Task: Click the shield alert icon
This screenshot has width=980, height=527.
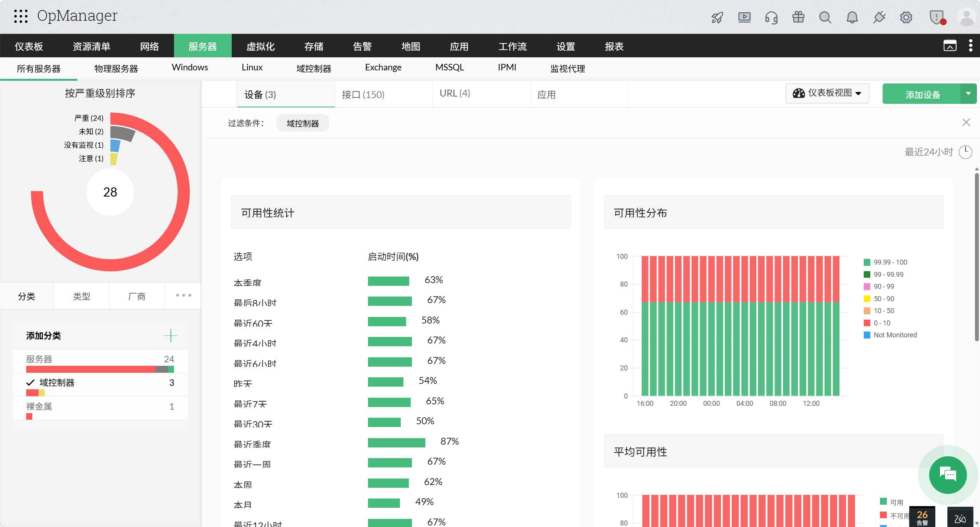Action: pos(937,17)
